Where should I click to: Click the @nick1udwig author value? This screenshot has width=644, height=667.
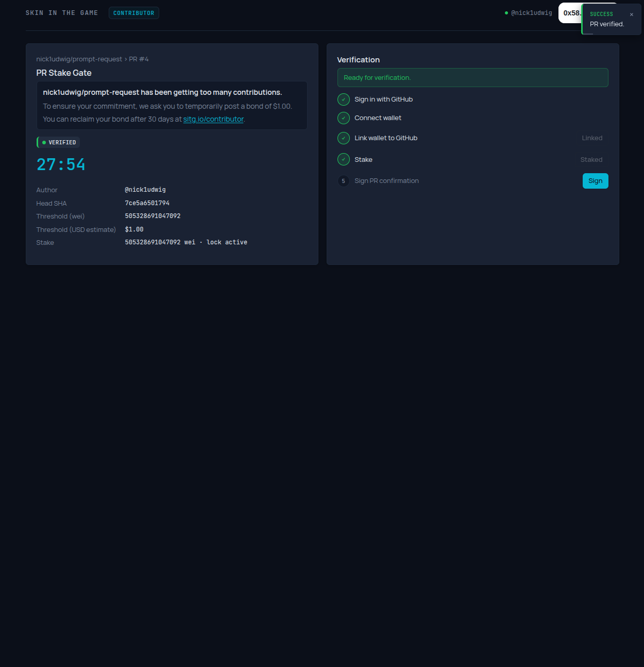[x=145, y=190]
